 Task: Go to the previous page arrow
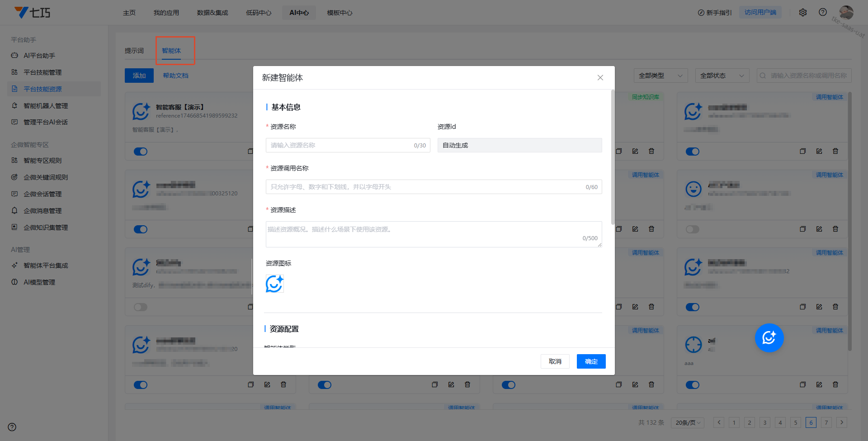click(719, 422)
